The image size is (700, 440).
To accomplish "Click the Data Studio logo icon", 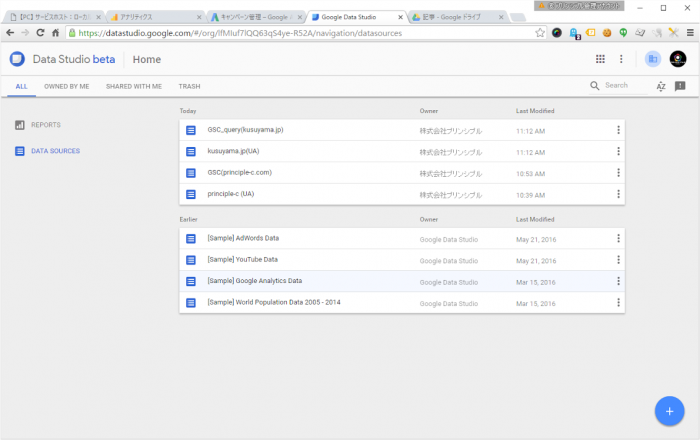I will [x=17, y=59].
